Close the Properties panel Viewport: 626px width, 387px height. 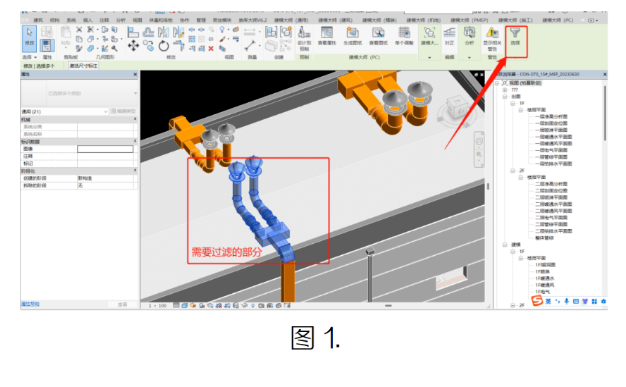(135, 74)
